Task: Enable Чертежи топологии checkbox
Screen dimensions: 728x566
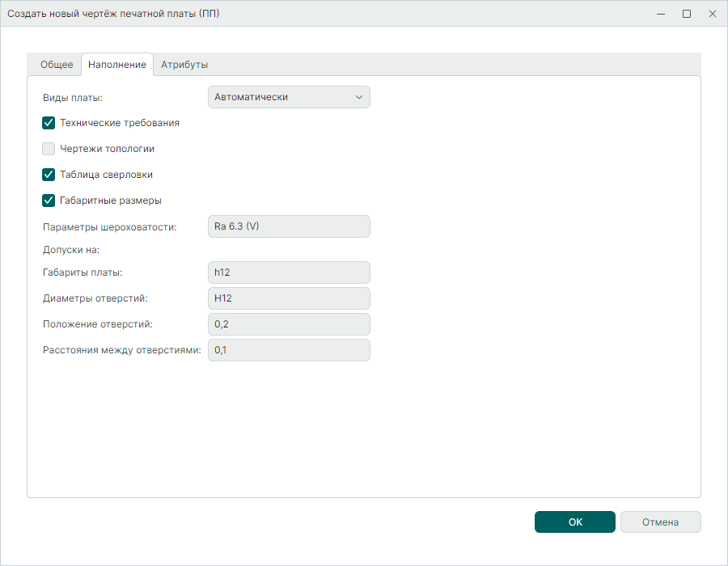Action: (49, 149)
